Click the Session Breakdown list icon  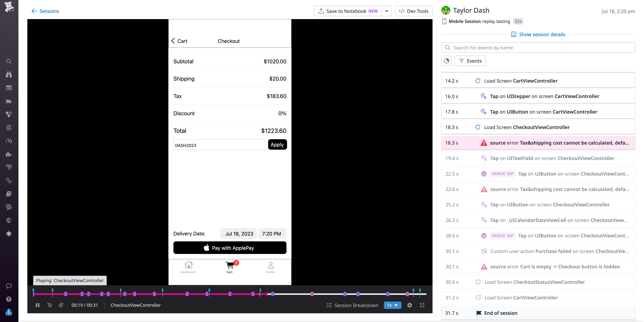(x=329, y=305)
